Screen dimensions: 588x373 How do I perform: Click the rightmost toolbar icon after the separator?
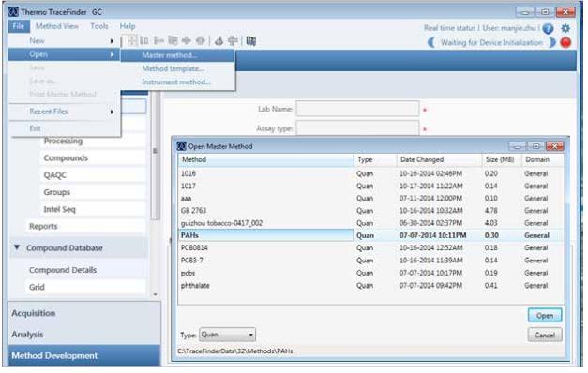click(251, 41)
